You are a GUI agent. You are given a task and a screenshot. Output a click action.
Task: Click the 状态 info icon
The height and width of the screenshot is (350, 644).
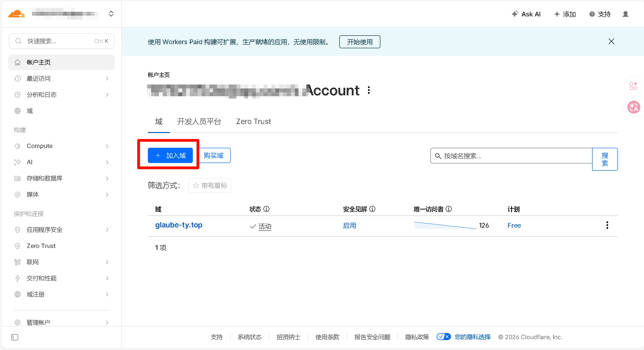click(x=266, y=209)
